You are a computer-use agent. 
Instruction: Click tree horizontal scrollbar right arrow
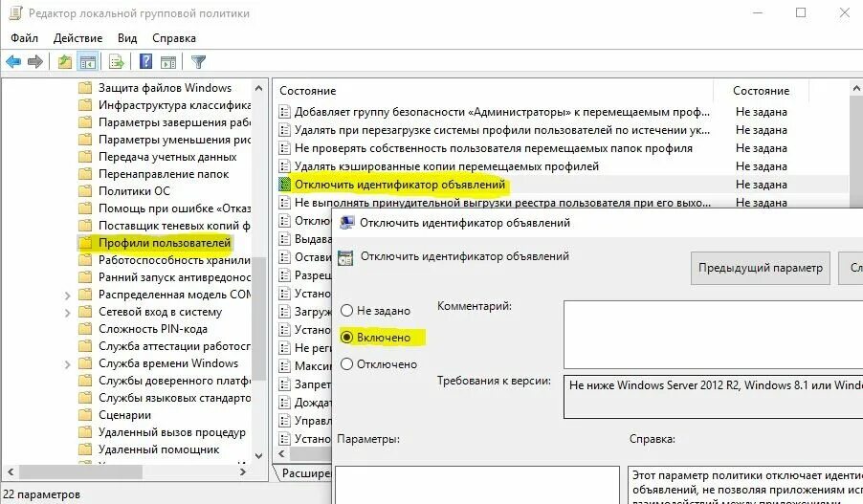(243, 472)
